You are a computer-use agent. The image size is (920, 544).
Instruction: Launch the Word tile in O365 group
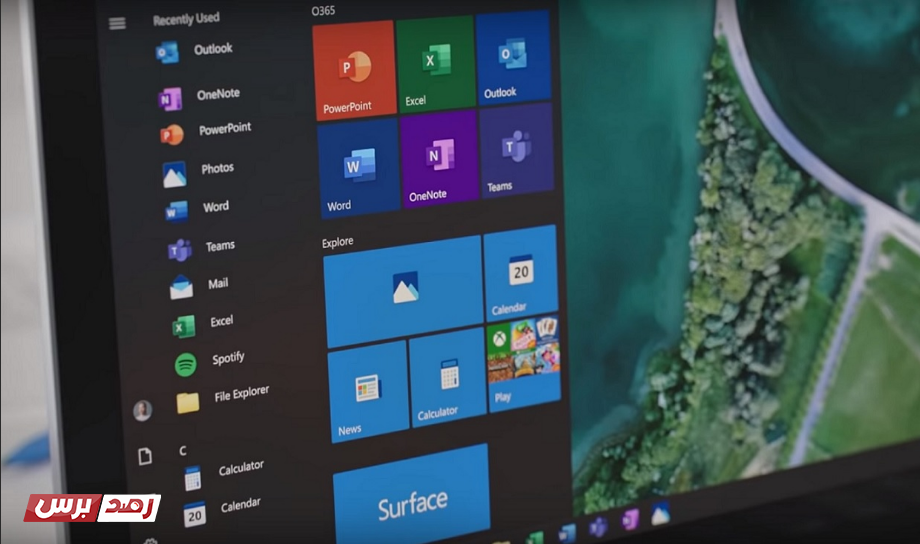click(x=358, y=168)
